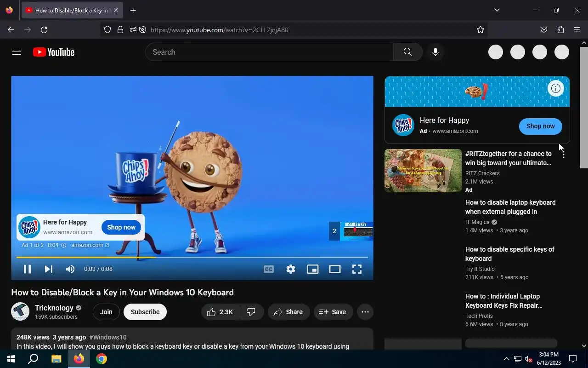Open RITZtogether ad thumbnail
Screen dimensions: 588x368
click(423, 171)
